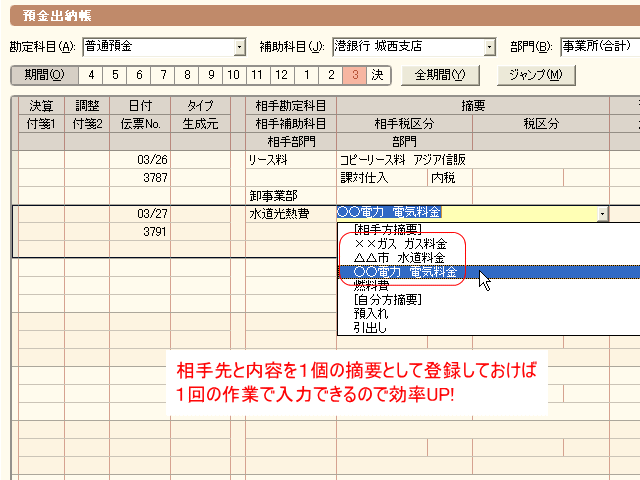This screenshot has height=480, width=640.
Task: Click the リース料 account cell
Action: click(291, 160)
